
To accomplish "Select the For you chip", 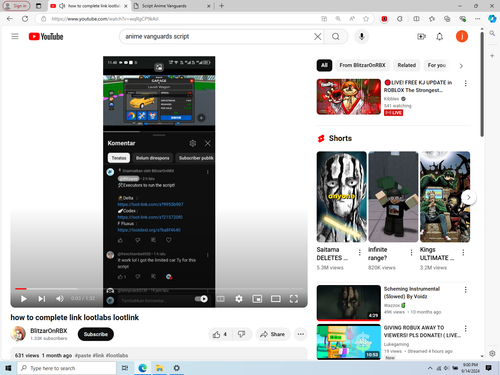I will click(437, 65).
